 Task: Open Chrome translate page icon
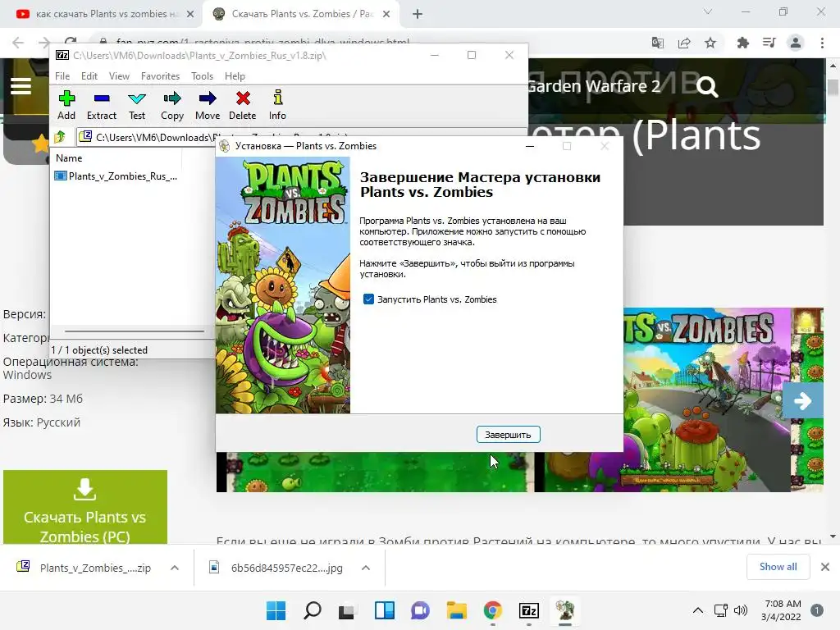pos(657,43)
